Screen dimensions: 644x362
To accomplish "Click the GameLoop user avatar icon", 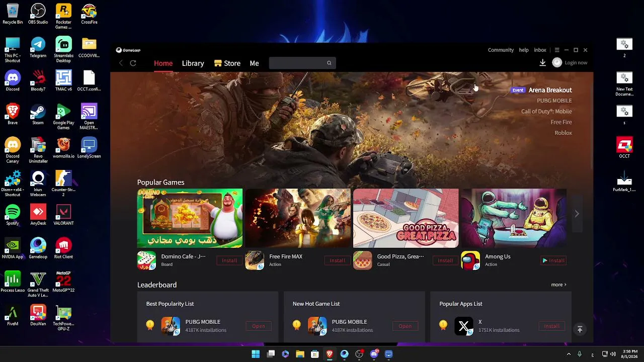I will pyautogui.click(x=557, y=62).
